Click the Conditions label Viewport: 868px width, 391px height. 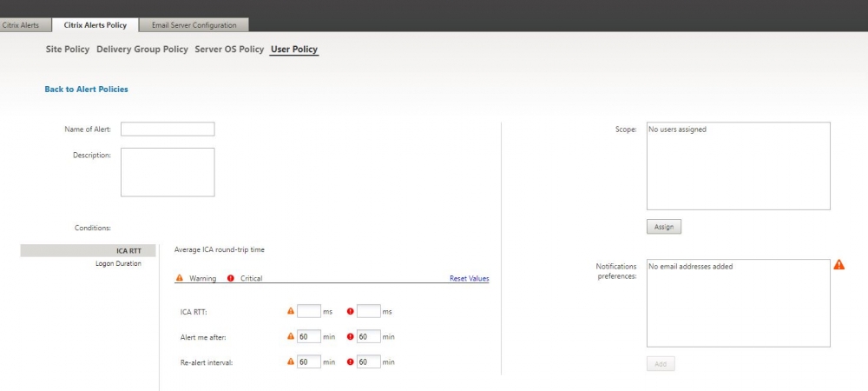pos(93,228)
